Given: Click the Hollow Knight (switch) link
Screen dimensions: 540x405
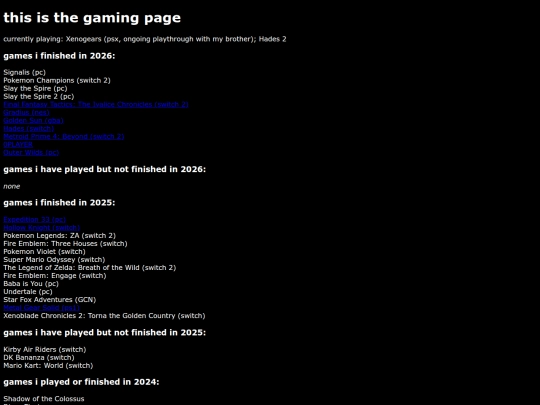Looking at the screenshot, I should pos(42,228).
